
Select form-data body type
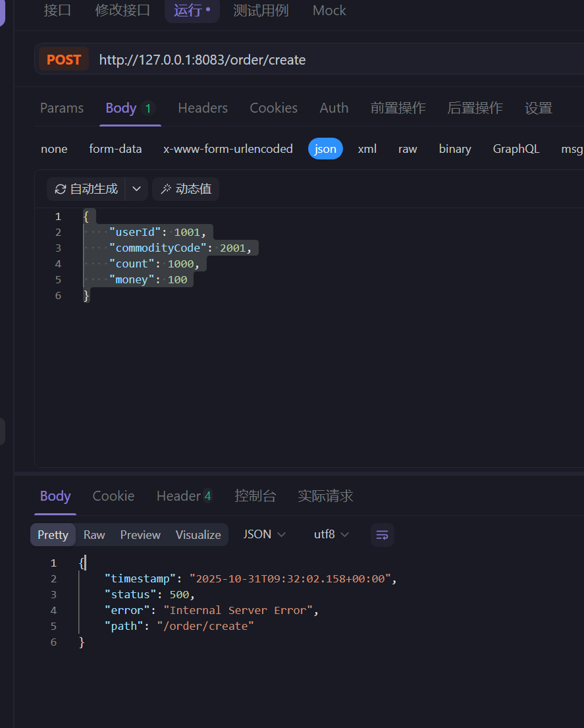click(x=115, y=149)
